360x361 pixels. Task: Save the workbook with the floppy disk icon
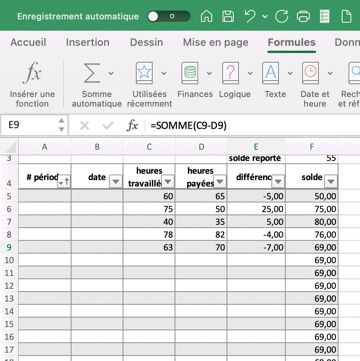click(x=228, y=16)
